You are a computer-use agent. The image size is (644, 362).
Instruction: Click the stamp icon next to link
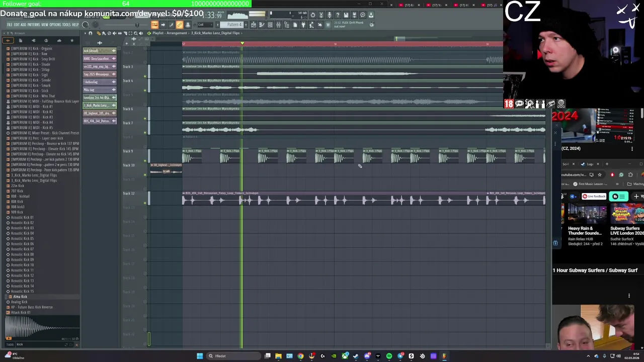pyautogui.click(x=188, y=25)
